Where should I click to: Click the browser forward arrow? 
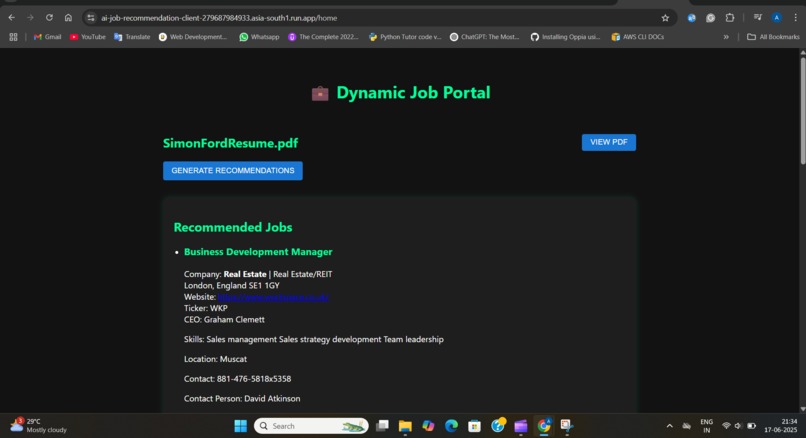[x=30, y=17]
